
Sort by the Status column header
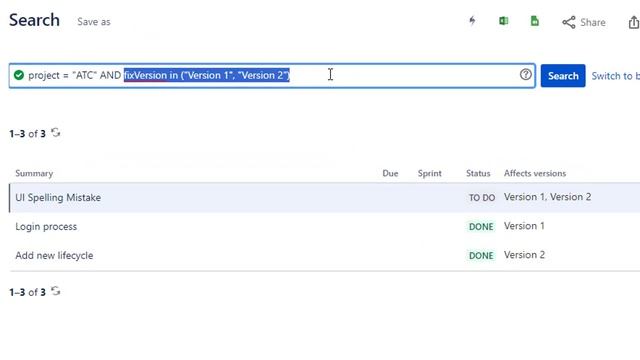478,173
